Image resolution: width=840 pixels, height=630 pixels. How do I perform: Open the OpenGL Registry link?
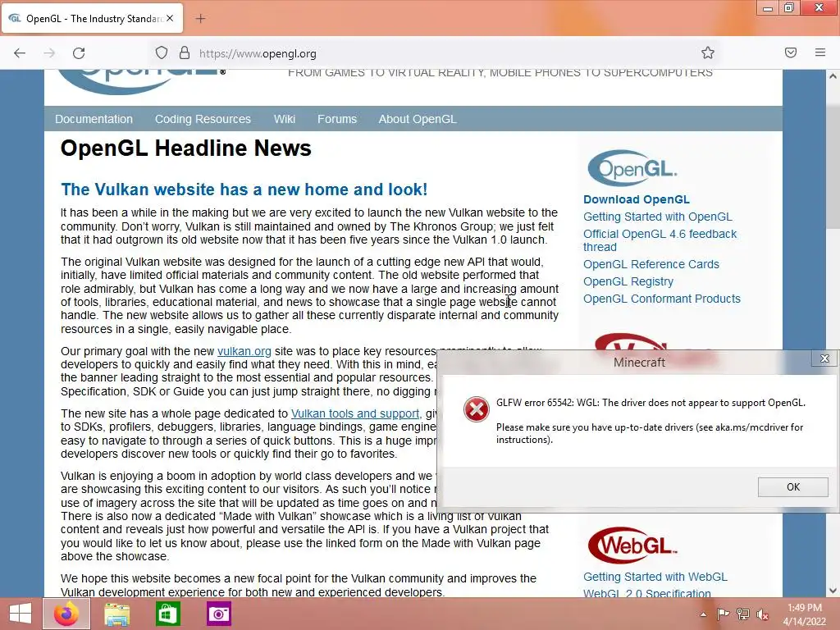point(628,281)
